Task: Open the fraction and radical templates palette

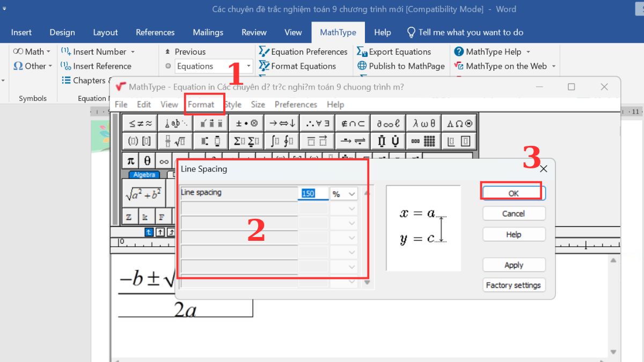Action: tap(175, 141)
